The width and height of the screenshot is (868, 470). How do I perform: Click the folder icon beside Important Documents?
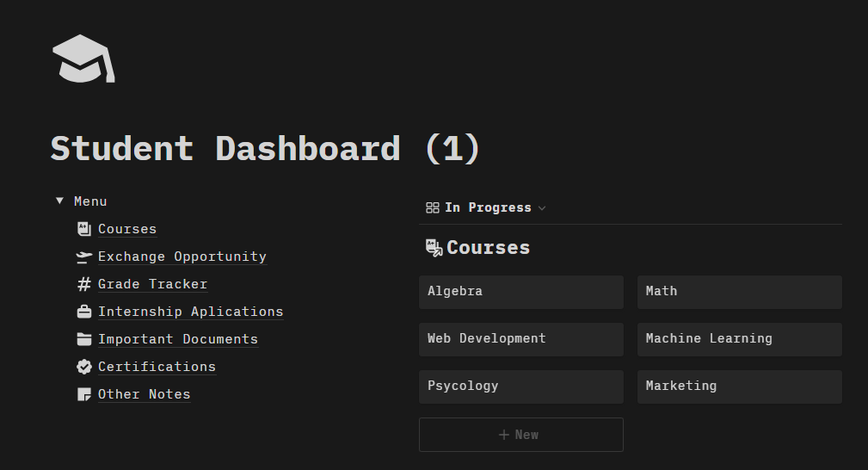click(83, 339)
